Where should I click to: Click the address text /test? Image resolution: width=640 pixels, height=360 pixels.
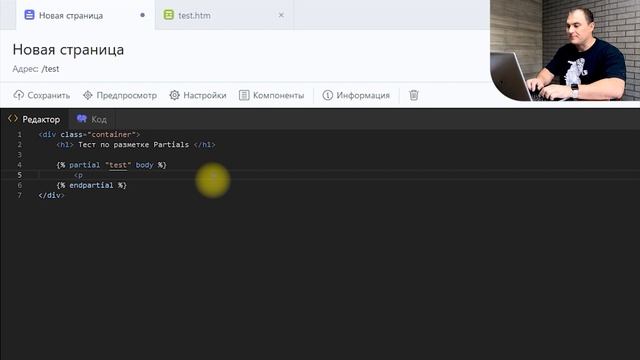click(x=51, y=69)
